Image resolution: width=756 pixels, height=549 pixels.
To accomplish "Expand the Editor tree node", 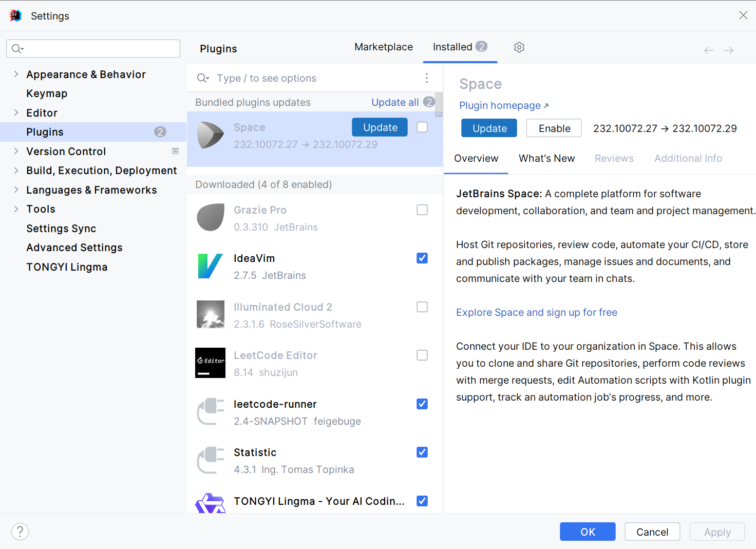I will 16,112.
